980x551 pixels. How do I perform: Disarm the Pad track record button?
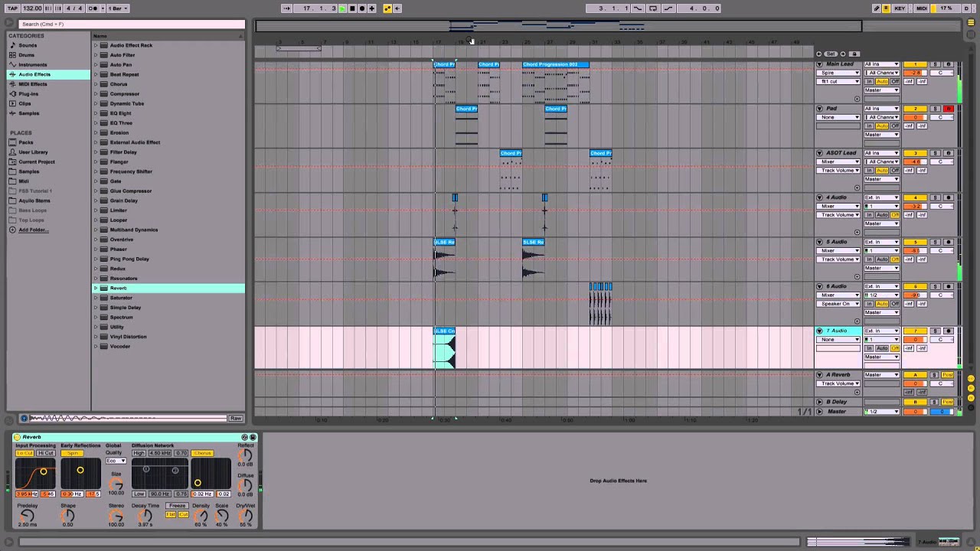(x=949, y=109)
